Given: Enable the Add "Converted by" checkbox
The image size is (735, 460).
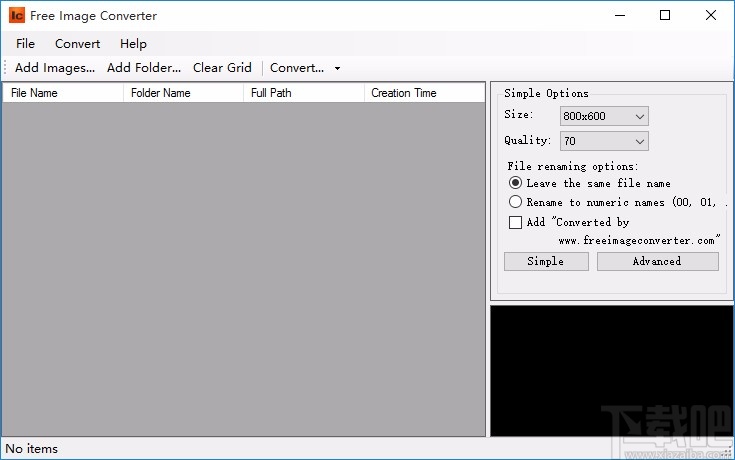Looking at the screenshot, I should click(x=515, y=222).
